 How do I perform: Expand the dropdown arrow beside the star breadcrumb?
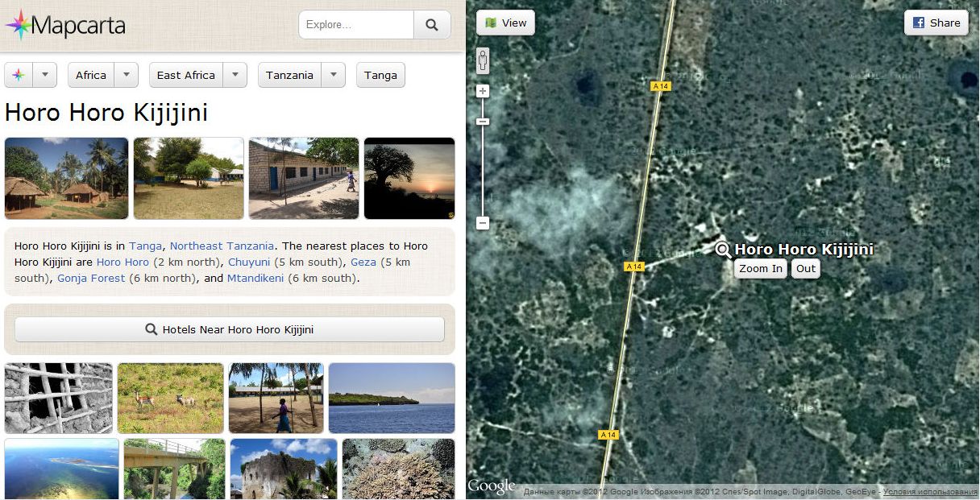pyautogui.click(x=44, y=75)
